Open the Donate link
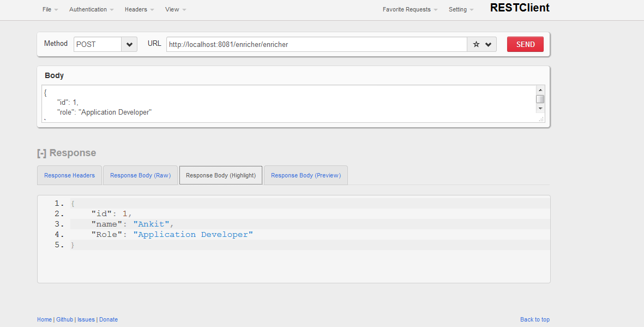The image size is (644, 327). coord(109,319)
